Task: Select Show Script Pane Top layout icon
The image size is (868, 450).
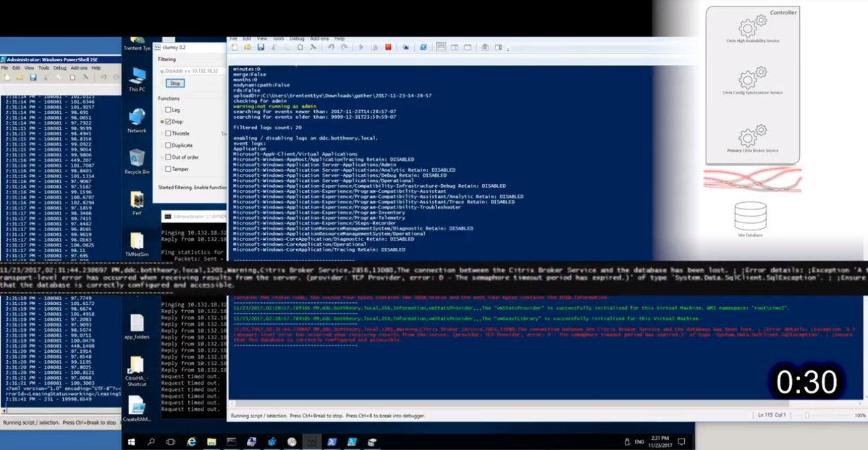Action: [x=441, y=47]
